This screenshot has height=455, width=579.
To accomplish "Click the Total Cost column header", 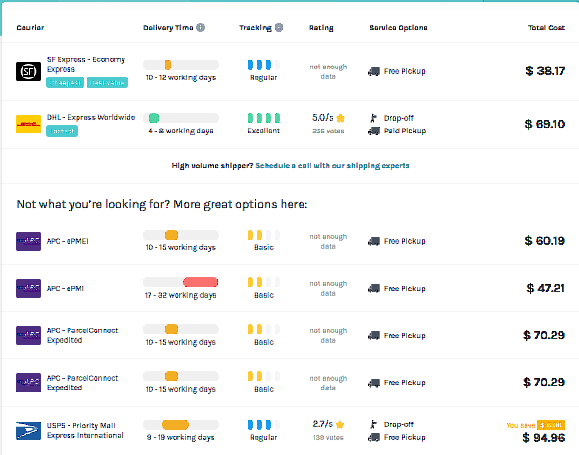I will coord(547,27).
